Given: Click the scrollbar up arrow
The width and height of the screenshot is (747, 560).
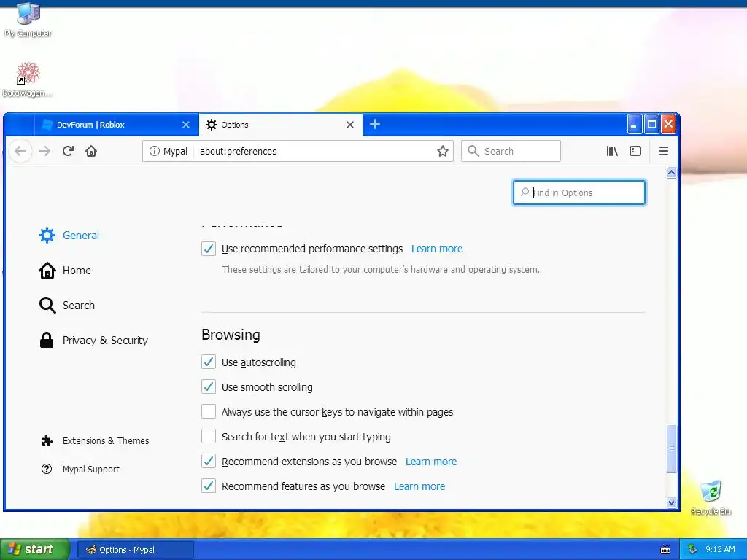Looking at the screenshot, I should [671, 173].
